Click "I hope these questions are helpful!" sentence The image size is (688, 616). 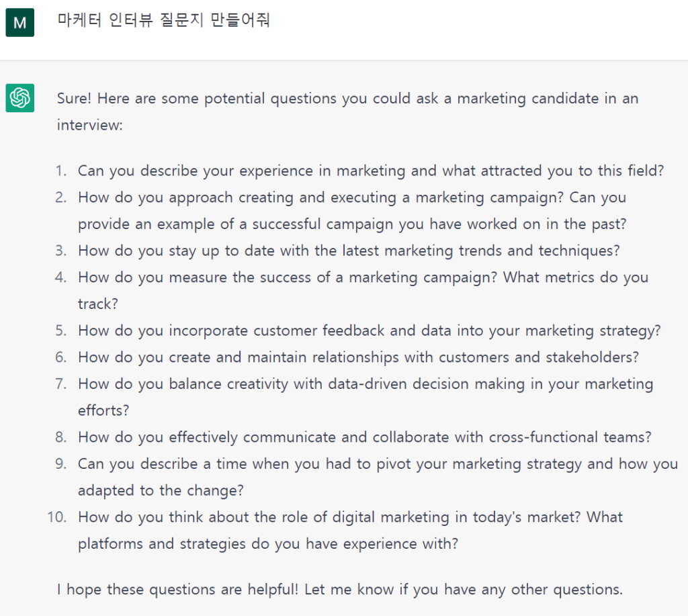(178, 590)
